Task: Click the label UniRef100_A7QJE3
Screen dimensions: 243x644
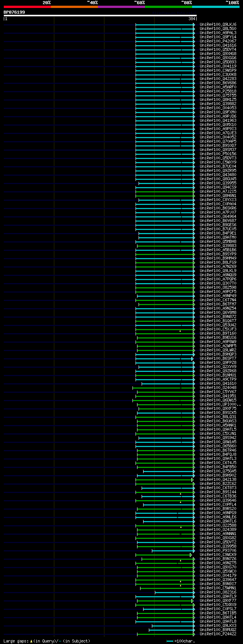Action: tap(218, 133)
